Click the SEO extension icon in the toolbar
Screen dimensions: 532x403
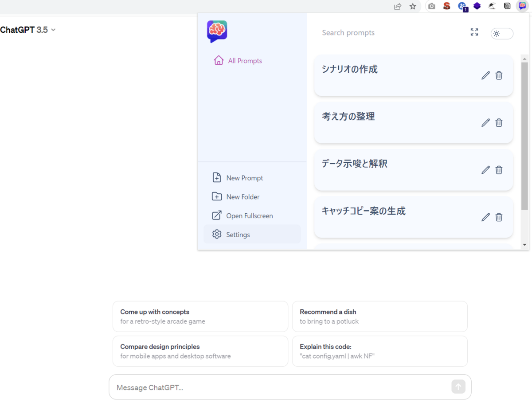click(x=447, y=6)
